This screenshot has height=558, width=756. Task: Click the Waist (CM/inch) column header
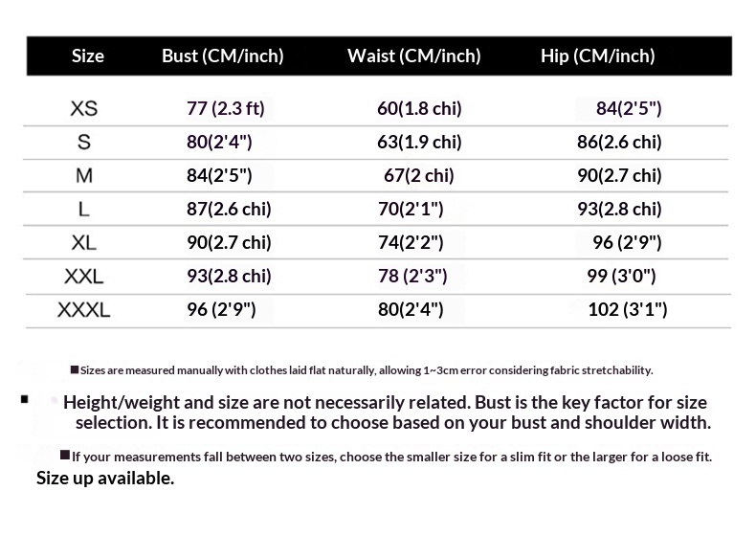413,56
